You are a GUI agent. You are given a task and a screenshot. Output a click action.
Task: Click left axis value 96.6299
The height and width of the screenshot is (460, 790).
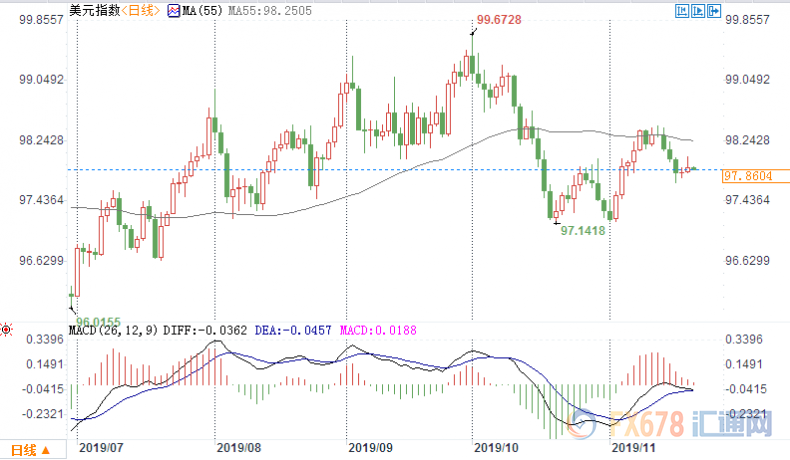point(42,260)
